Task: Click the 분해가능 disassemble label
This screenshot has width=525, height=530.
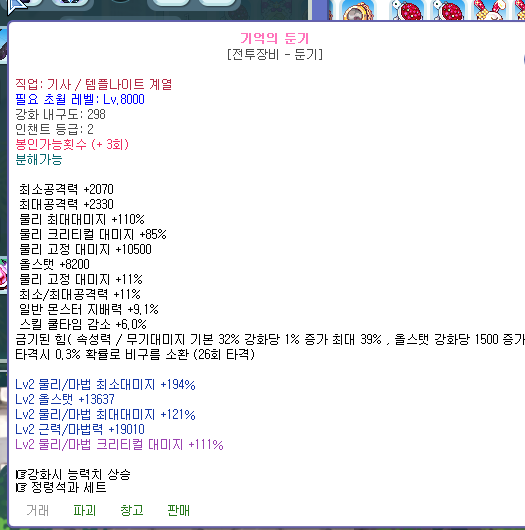Action: point(39,159)
